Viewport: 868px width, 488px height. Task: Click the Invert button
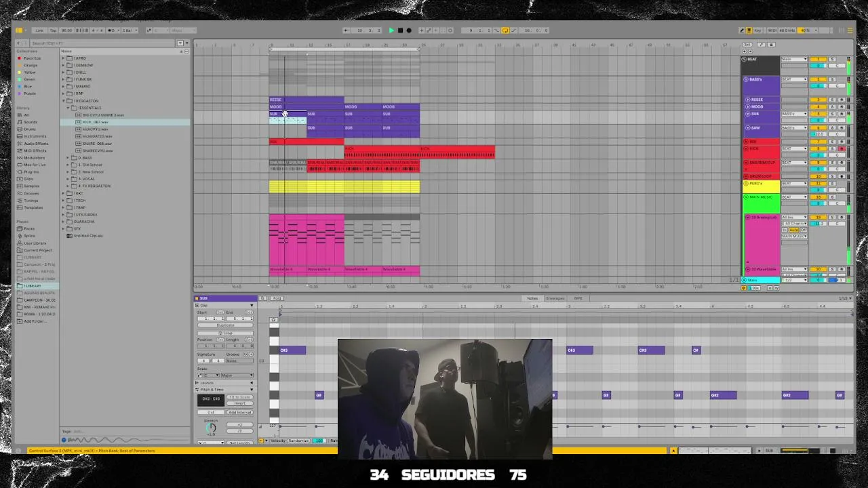(239, 403)
